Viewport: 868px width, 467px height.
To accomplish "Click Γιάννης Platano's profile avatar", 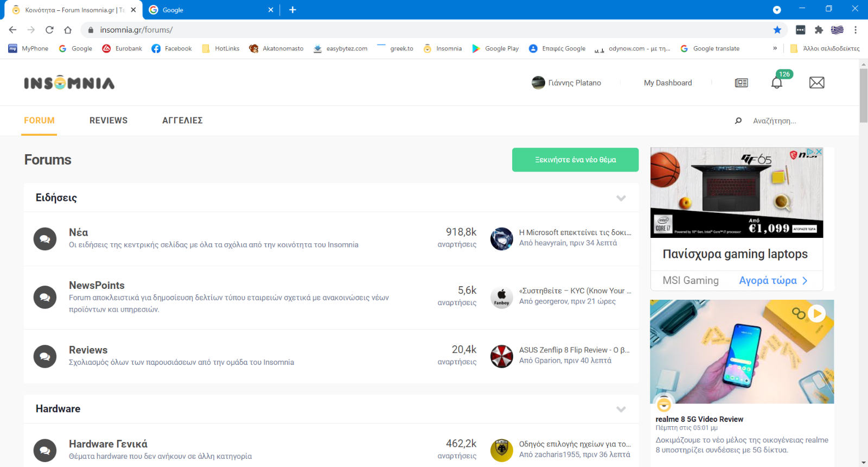I will pos(538,83).
